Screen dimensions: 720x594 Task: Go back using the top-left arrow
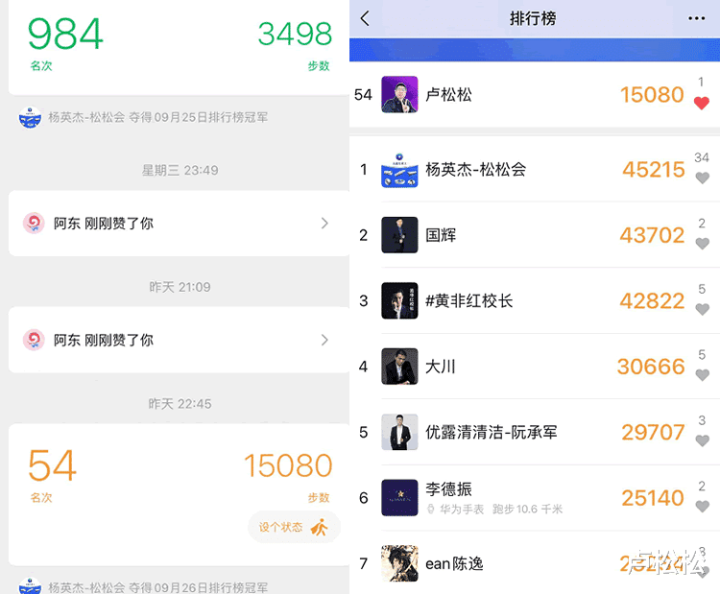point(365,19)
